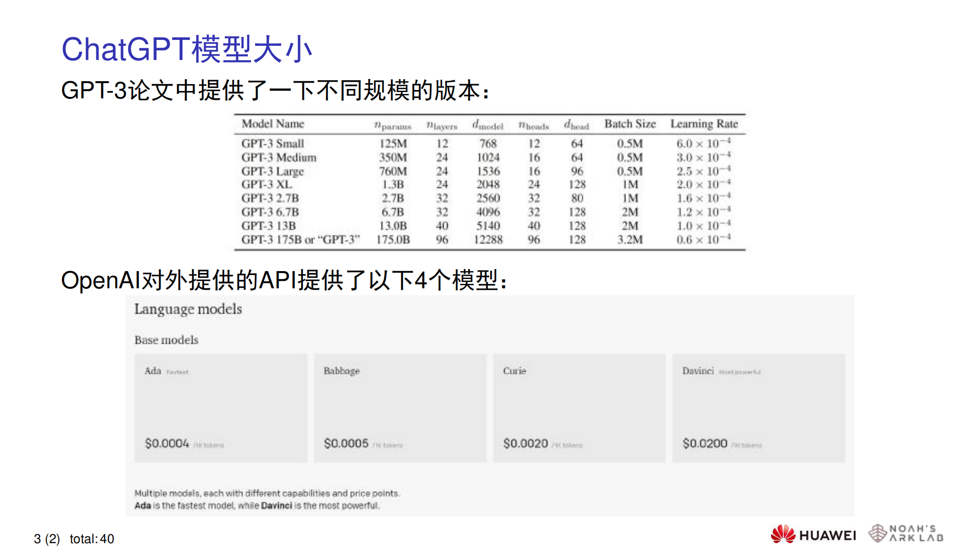Click the Huawei logo
The width and height of the screenshot is (980, 552).
tap(812, 533)
